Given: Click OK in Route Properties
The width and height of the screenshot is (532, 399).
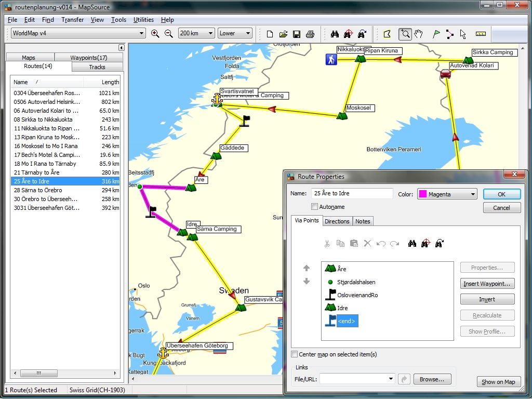Looking at the screenshot, I should [501, 194].
